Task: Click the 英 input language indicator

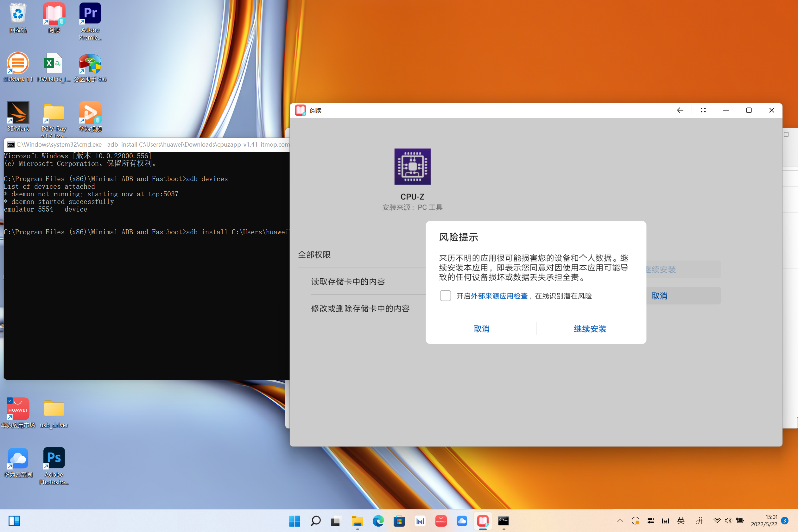Action: pyautogui.click(x=681, y=521)
